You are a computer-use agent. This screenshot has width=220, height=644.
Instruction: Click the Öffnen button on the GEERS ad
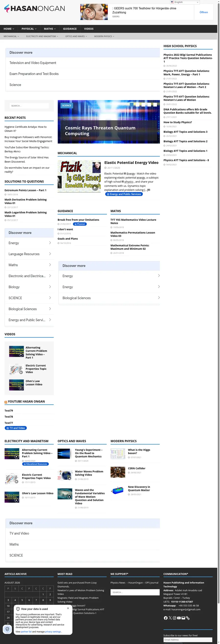(x=203, y=12)
